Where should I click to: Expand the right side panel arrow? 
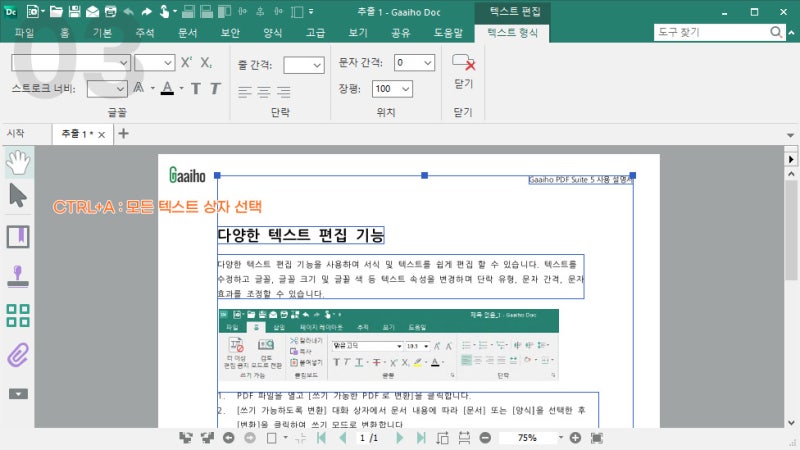pyautogui.click(x=791, y=159)
